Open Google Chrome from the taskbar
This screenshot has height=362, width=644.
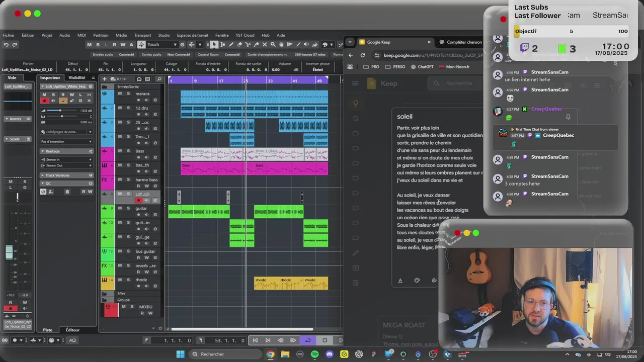[271, 354]
